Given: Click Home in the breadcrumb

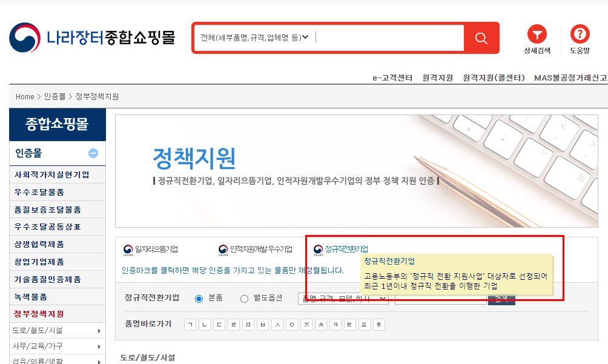Looking at the screenshot, I should pos(25,96).
